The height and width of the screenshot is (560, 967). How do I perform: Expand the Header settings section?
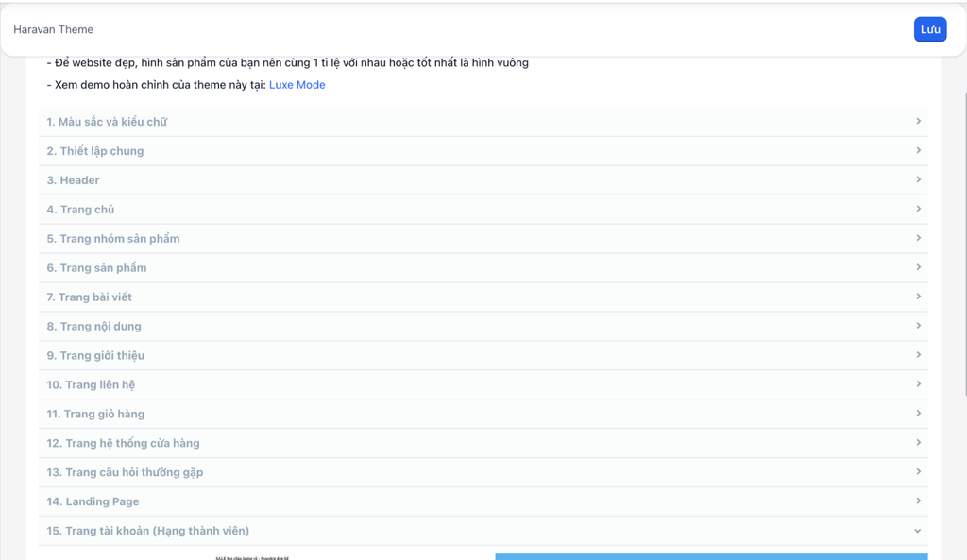[74, 180]
